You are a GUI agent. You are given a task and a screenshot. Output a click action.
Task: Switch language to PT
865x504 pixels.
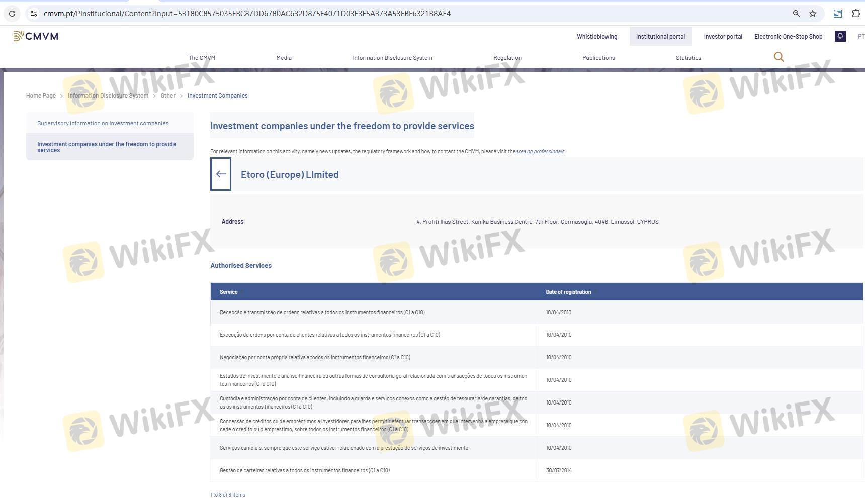(x=861, y=37)
